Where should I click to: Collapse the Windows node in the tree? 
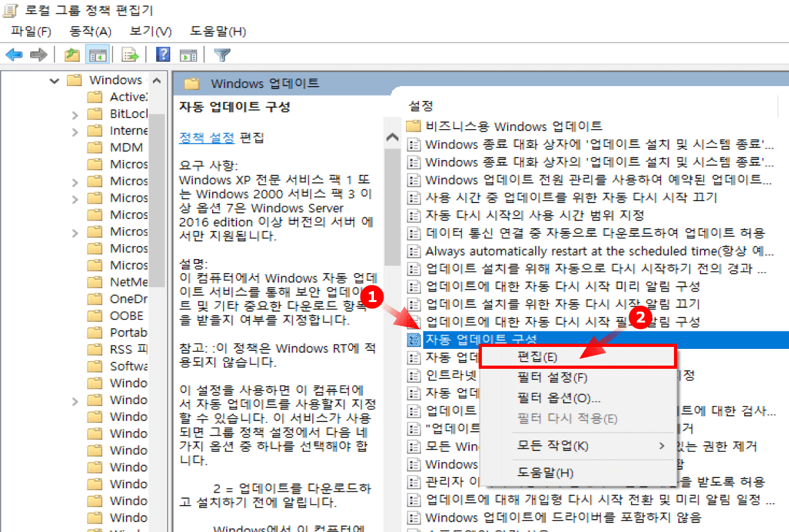[55, 80]
